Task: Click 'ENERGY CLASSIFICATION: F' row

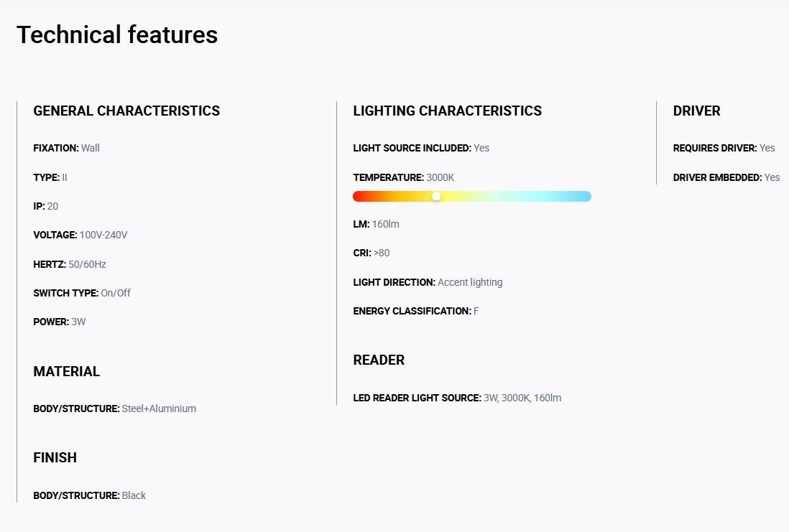Action: (416, 311)
